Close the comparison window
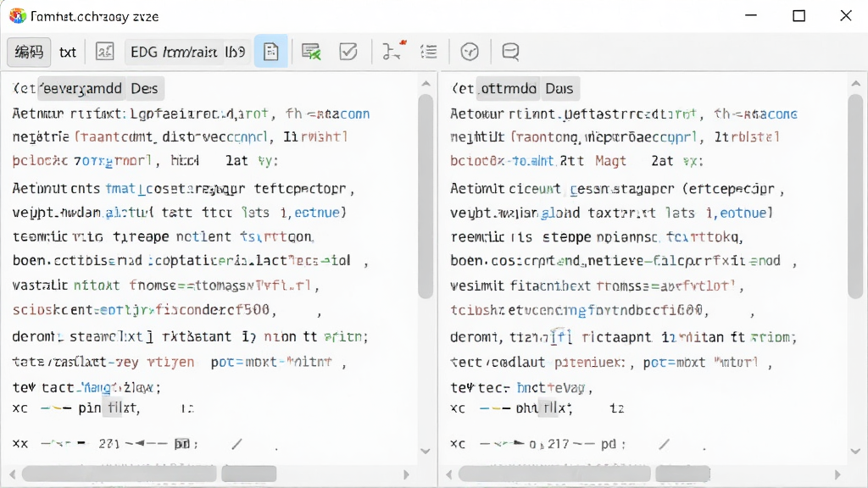 point(846,15)
